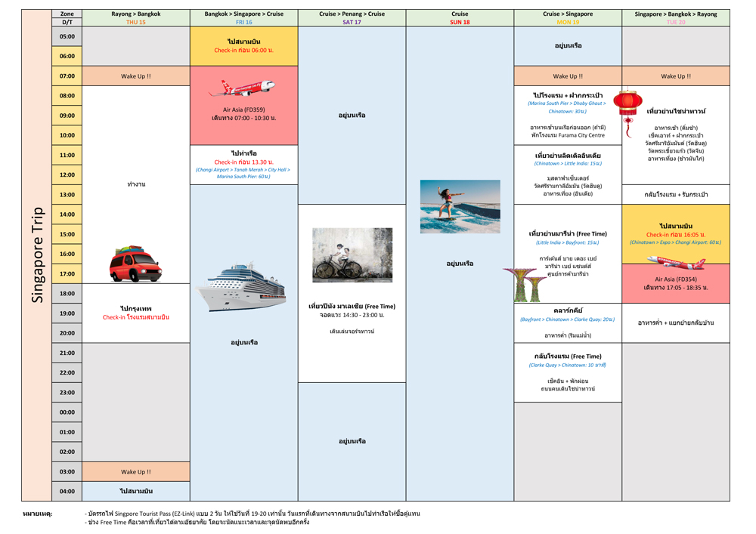
Task: Click 'พักโรงแรม Furama City Centre' text
Action: point(568,135)
